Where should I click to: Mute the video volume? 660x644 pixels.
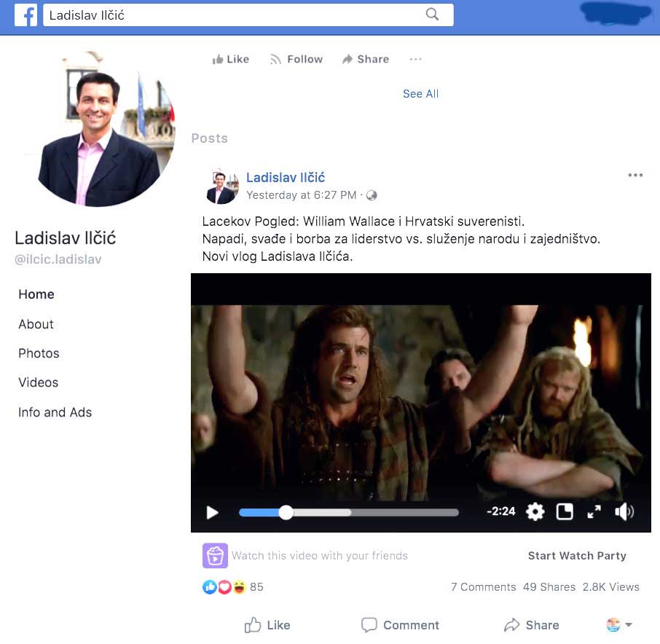pyautogui.click(x=624, y=512)
